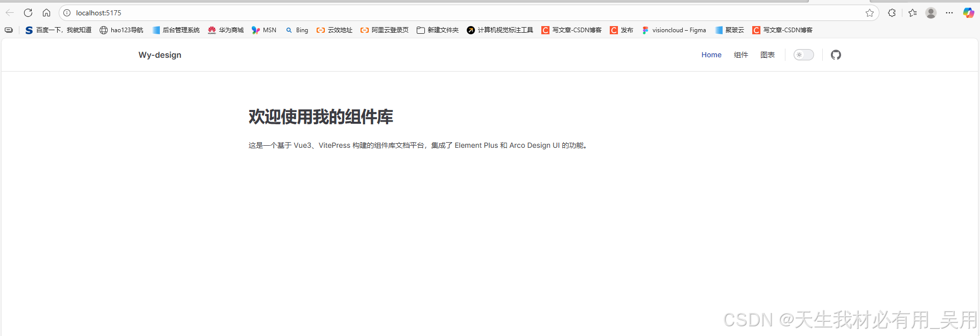Open the user profile avatar

point(931,13)
